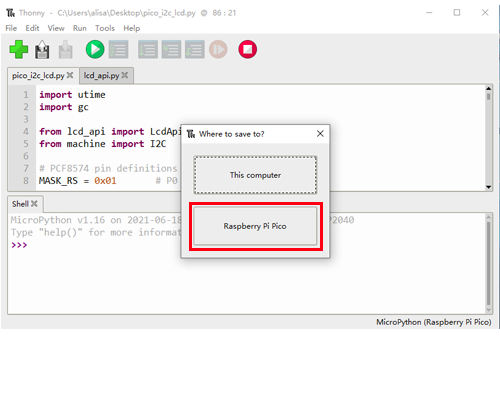This screenshot has width=500, height=400.
Task: Close the lcd_api.py tab with its X
Action: point(125,75)
